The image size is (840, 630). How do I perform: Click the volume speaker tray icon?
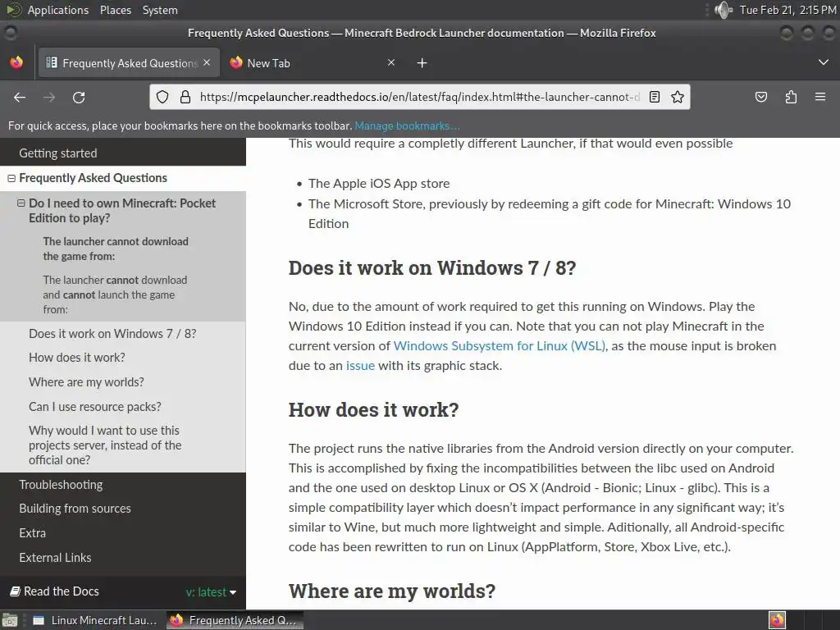coord(724,10)
